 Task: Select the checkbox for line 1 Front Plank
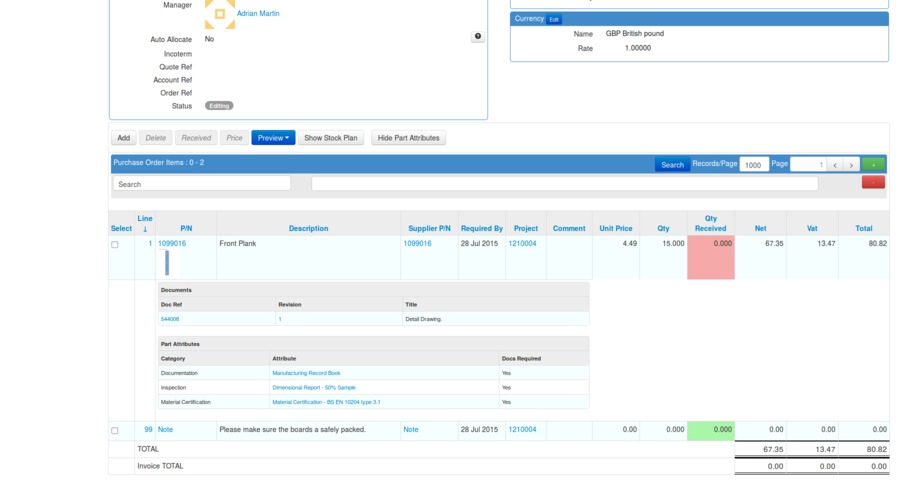click(115, 244)
